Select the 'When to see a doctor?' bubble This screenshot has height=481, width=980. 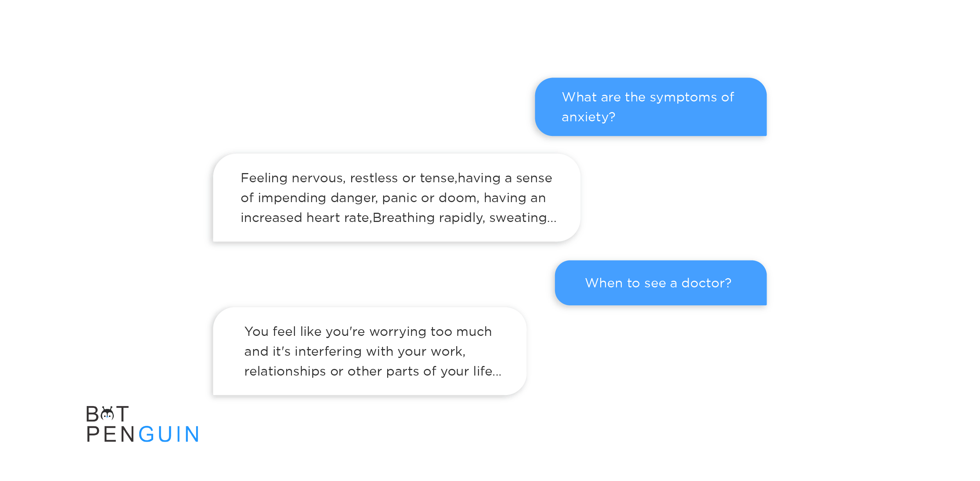click(x=660, y=283)
